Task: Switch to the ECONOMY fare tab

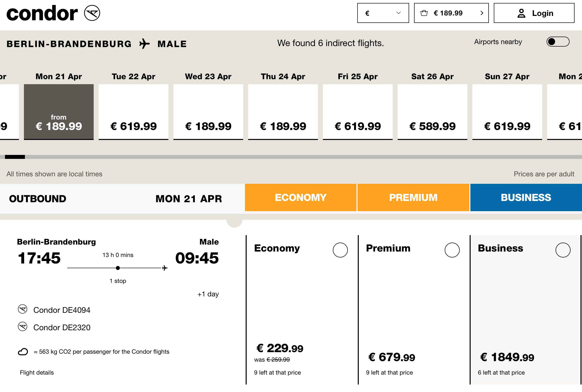Action: point(301,197)
